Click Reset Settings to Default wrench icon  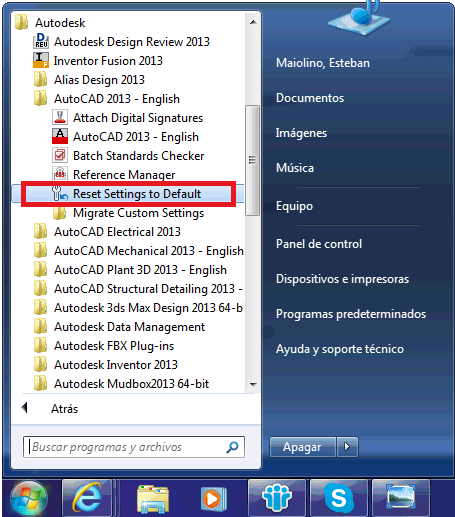click(60, 194)
